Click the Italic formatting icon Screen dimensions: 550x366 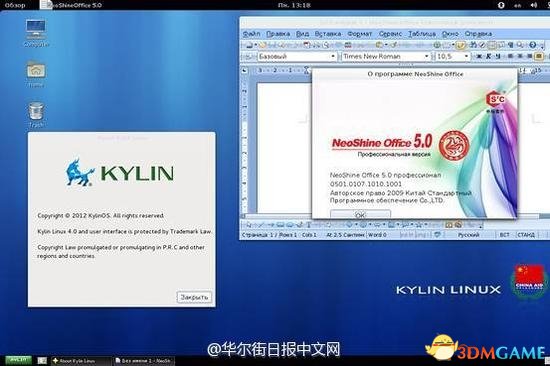[x=488, y=56]
